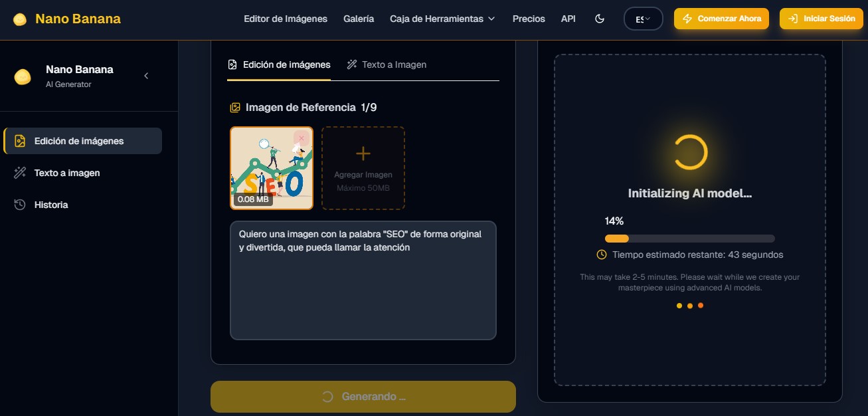Expand the Caja de Herramientas menu
Viewport: 868px width, 416px height.
tap(442, 19)
